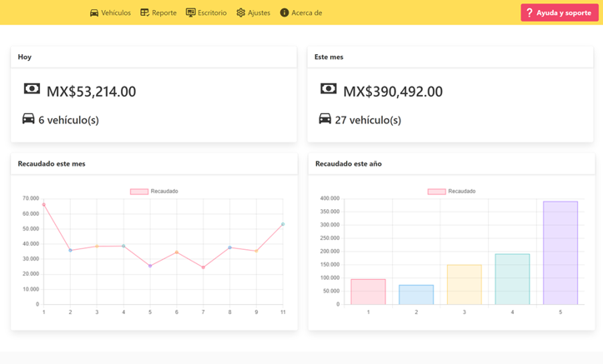Click the line chart point at day 5
Screen dimensions: 603x364
click(150, 267)
